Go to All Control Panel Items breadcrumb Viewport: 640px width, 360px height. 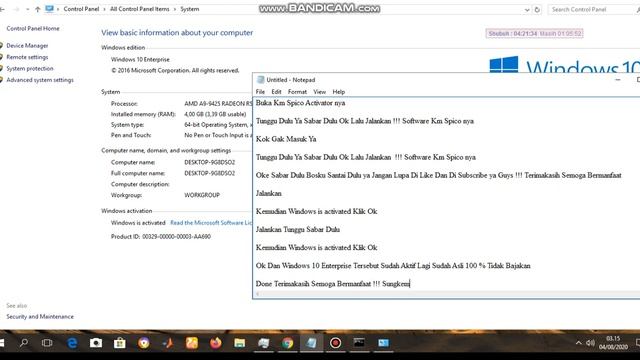140,9
